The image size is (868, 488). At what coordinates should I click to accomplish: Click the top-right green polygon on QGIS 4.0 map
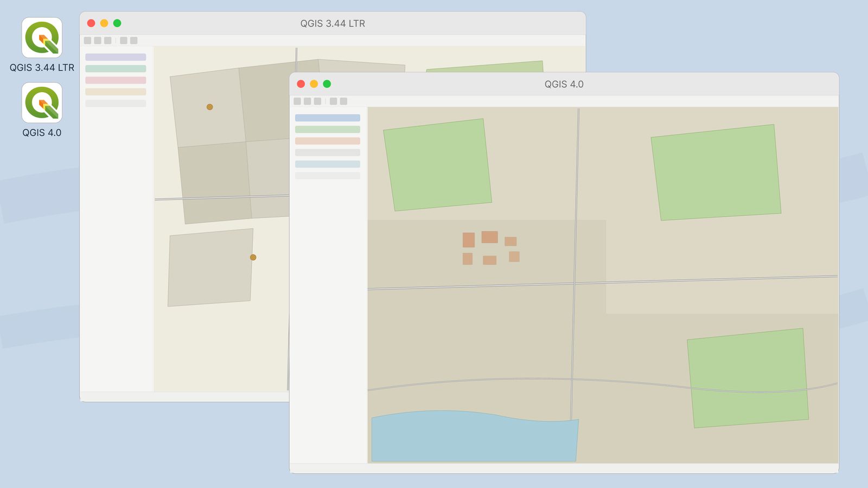point(716,172)
